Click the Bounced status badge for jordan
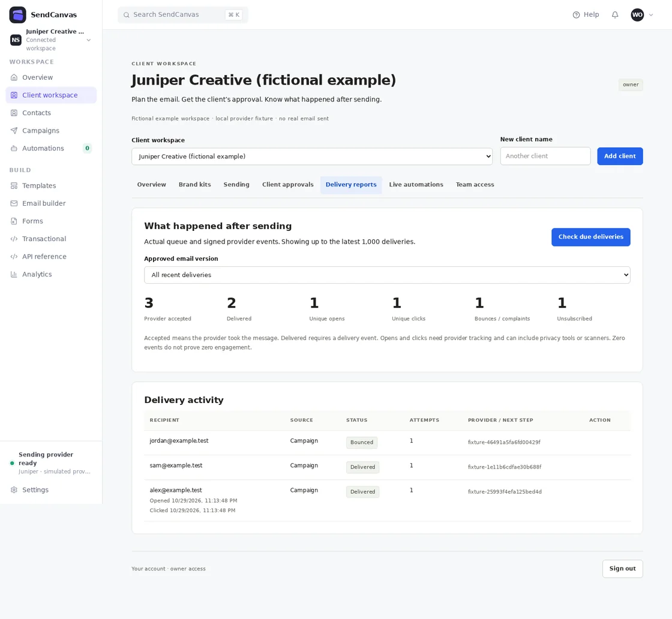Screen dimensions: 672x619 pos(362,443)
